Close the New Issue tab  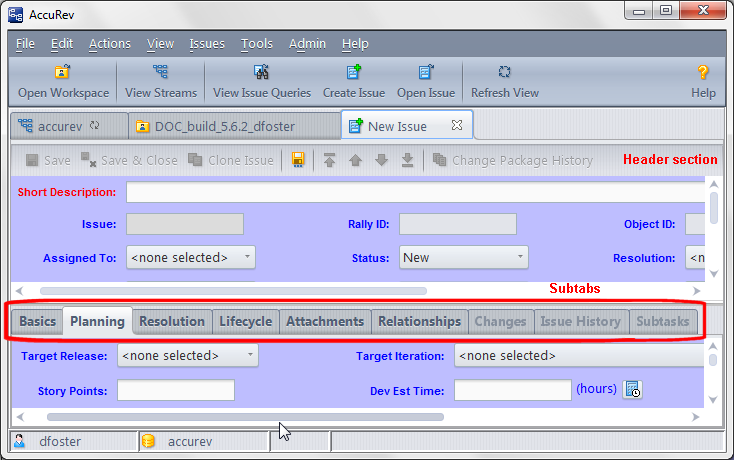click(457, 126)
